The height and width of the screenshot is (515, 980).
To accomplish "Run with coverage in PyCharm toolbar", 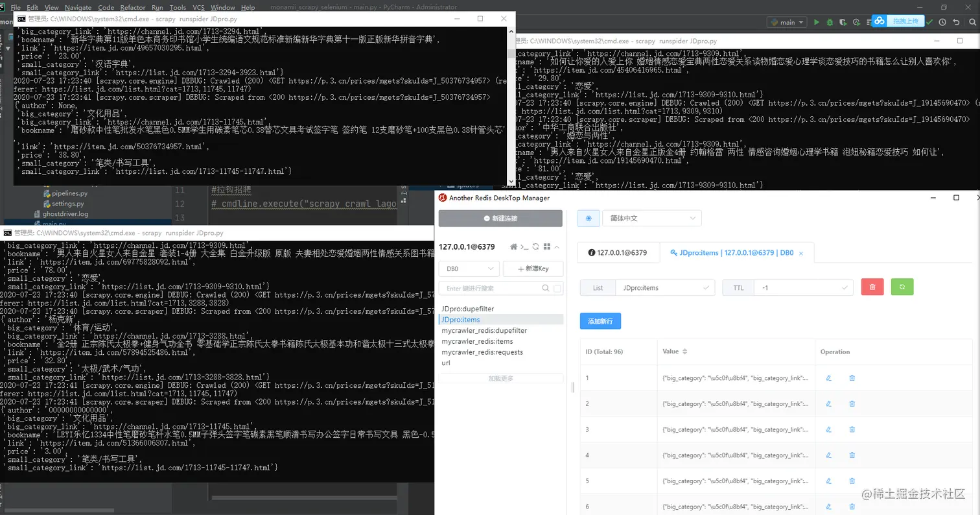I will pos(842,22).
